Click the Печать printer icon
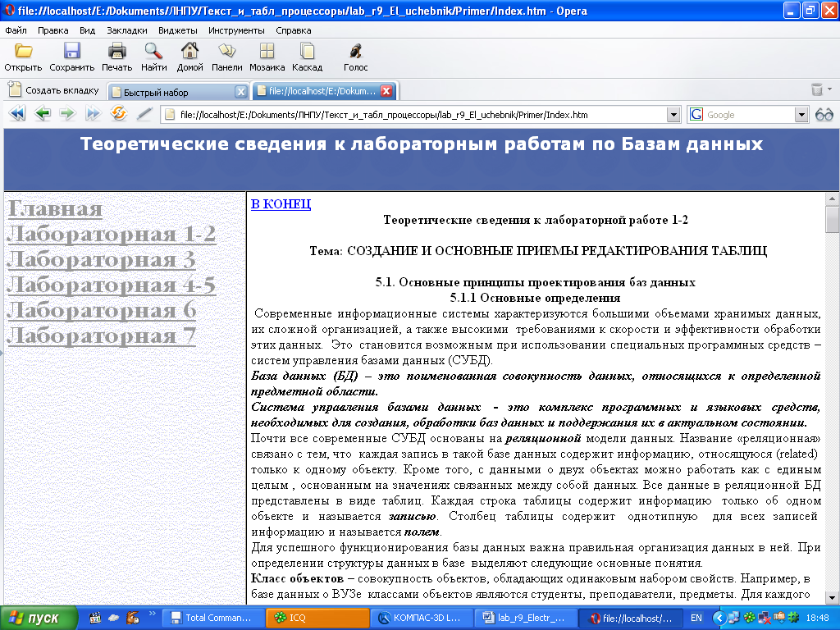Image resolution: width=840 pixels, height=630 pixels. pyautogui.click(x=116, y=52)
